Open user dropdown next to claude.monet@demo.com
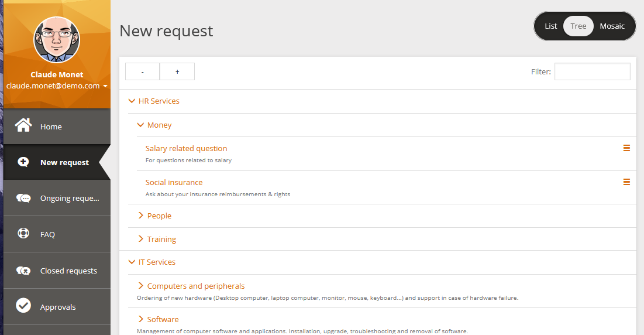Screen dimensions: 644x335 105,86
